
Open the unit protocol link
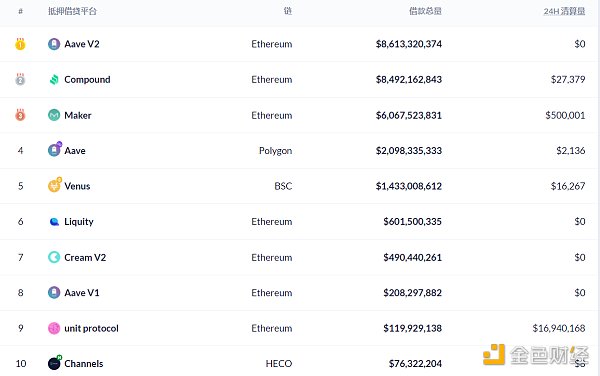point(91,328)
